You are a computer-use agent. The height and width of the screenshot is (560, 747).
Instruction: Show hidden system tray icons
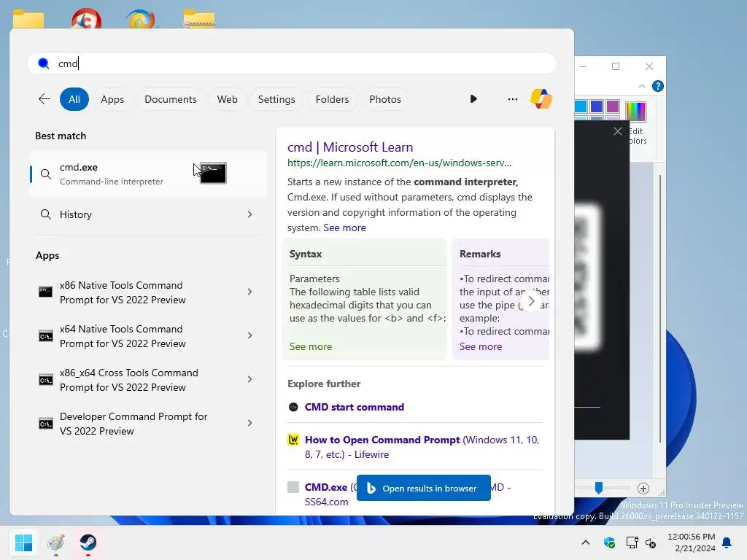[x=586, y=542]
